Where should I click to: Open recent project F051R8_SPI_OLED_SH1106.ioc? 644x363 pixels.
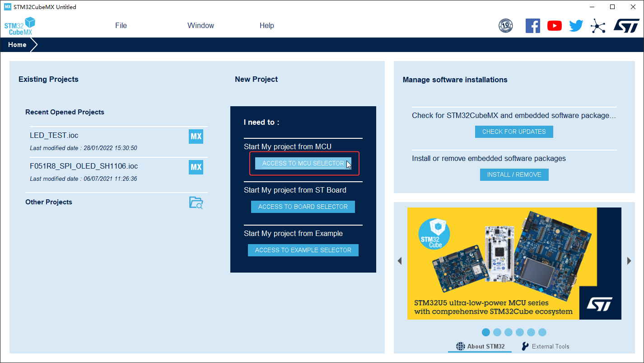coord(84,166)
